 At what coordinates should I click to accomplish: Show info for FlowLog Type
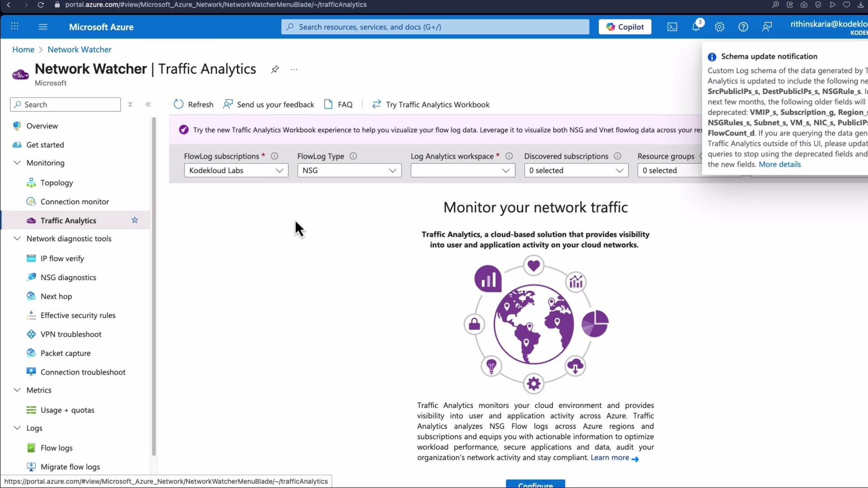click(354, 156)
